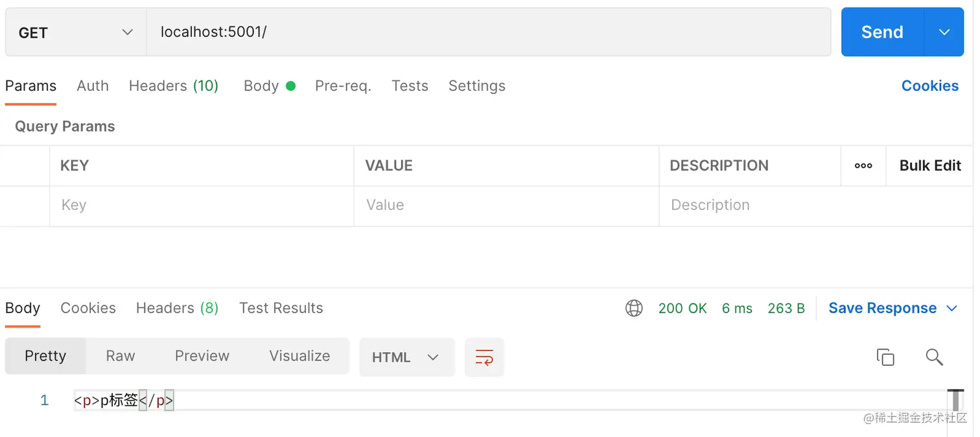
Task: Open the request Headers (10) tab
Action: (x=173, y=86)
